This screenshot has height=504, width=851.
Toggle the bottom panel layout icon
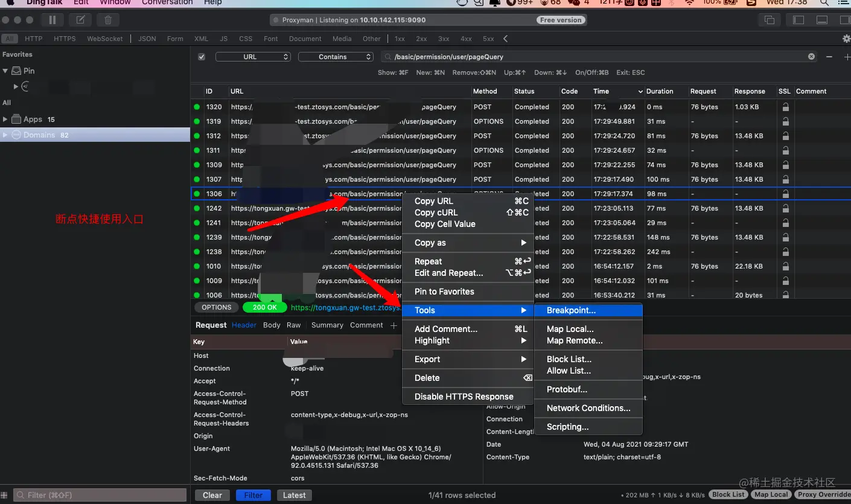821,20
